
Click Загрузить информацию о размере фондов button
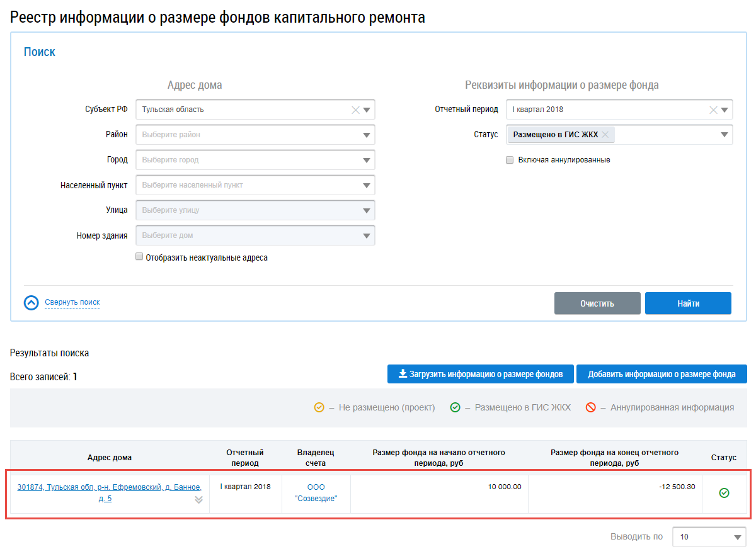tap(480, 374)
